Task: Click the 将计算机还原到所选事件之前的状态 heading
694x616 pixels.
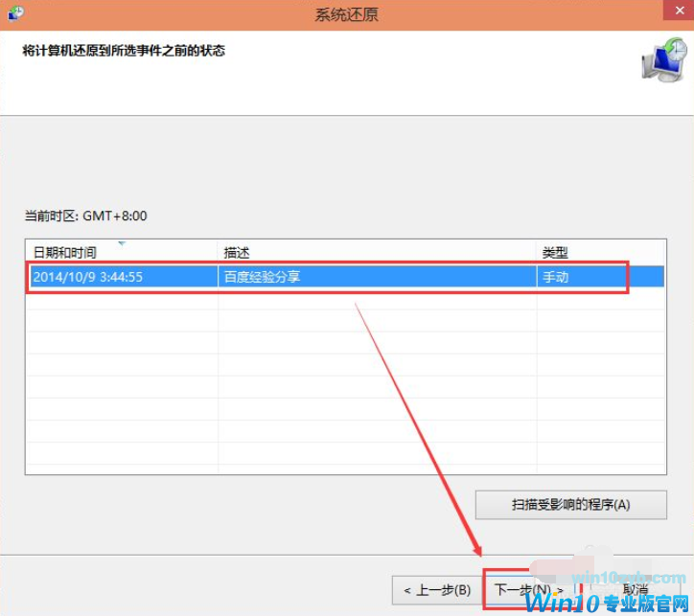Action: tap(124, 50)
